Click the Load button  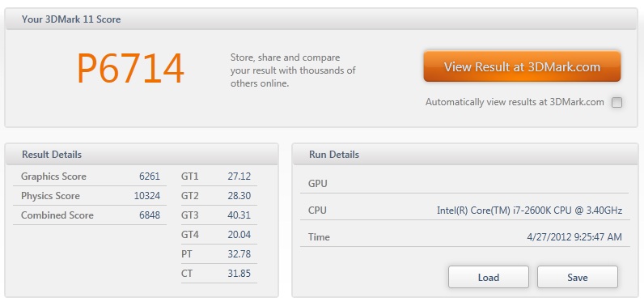[489, 278]
